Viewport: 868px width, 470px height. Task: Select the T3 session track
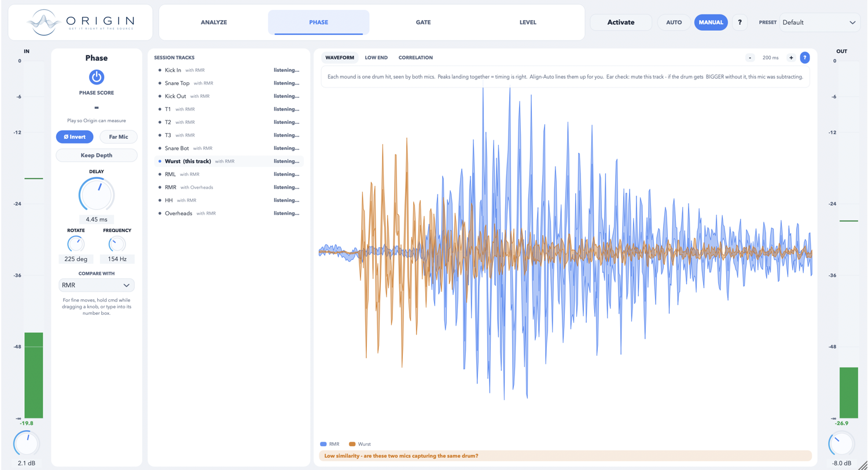click(x=229, y=135)
